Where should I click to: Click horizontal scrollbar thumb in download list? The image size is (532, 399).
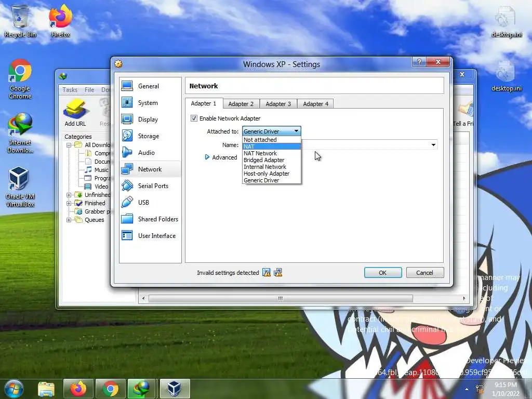pos(281,299)
